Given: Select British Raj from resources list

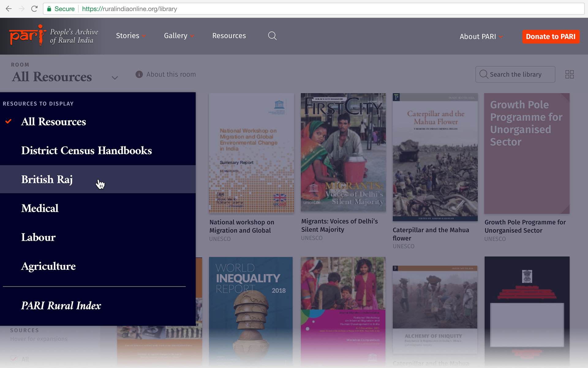Looking at the screenshot, I should coord(47,179).
